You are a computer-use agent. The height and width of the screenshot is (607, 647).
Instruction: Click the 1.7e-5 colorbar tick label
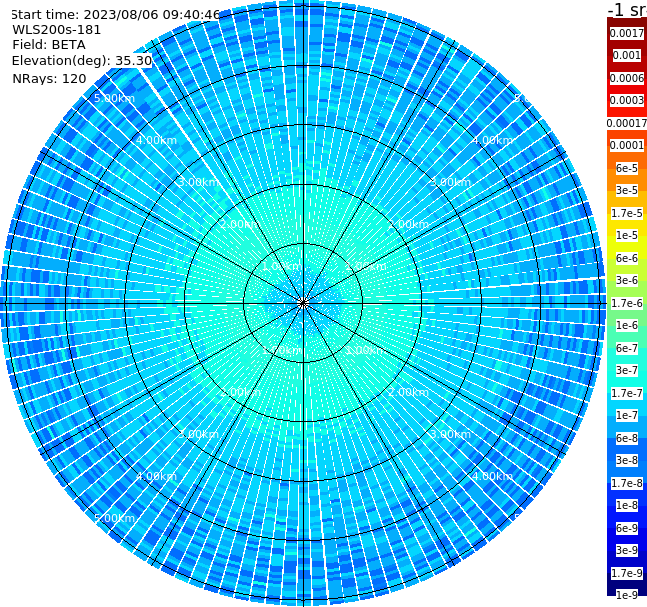click(627, 213)
